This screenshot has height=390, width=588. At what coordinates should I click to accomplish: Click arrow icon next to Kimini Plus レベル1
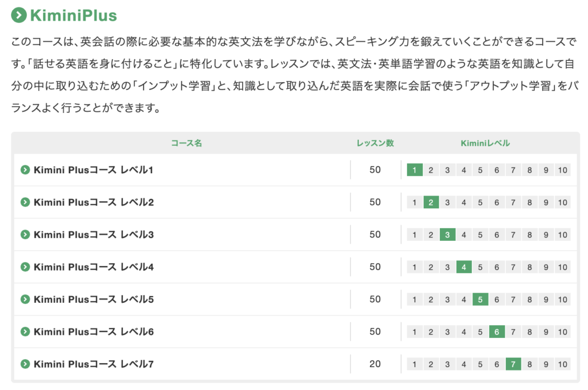coord(25,170)
